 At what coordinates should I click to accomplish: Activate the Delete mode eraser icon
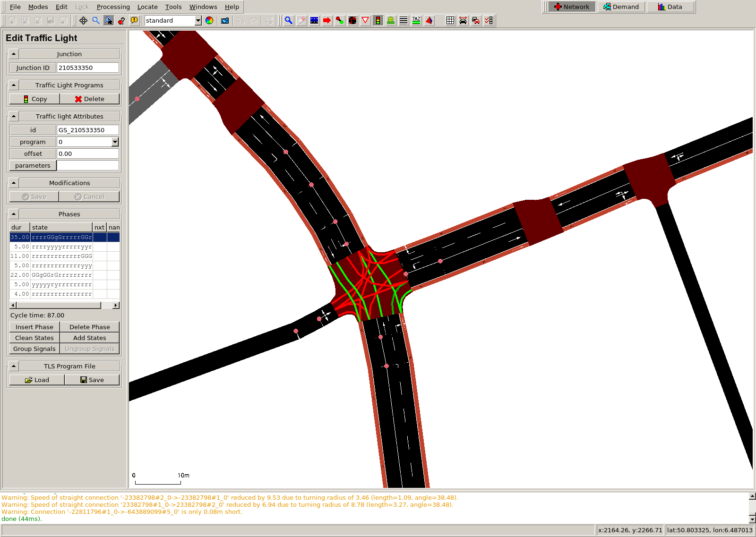301,20
